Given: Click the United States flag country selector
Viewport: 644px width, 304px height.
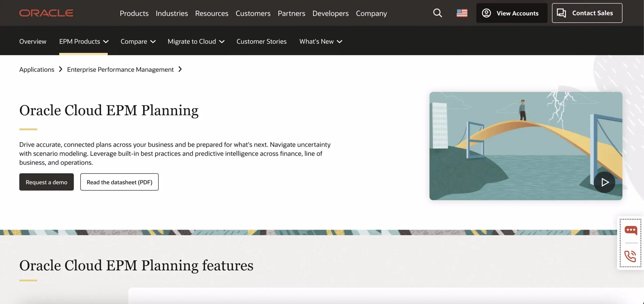Looking at the screenshot, I should (x=462, y=13).
